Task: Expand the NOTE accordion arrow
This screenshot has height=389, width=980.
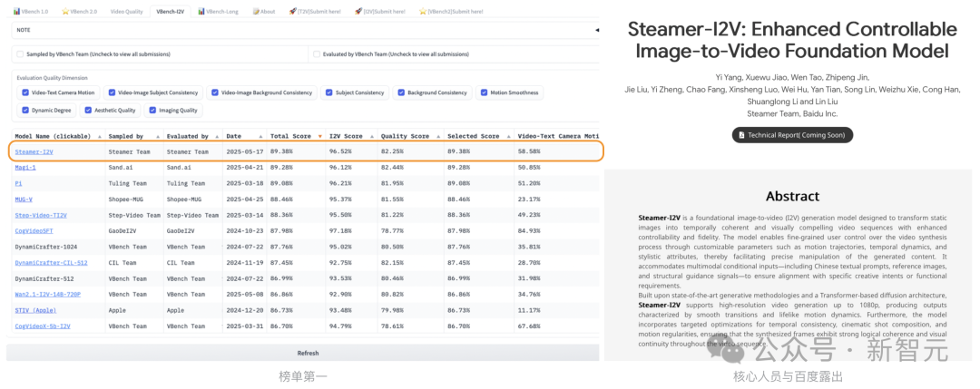Action: [595, 30]
